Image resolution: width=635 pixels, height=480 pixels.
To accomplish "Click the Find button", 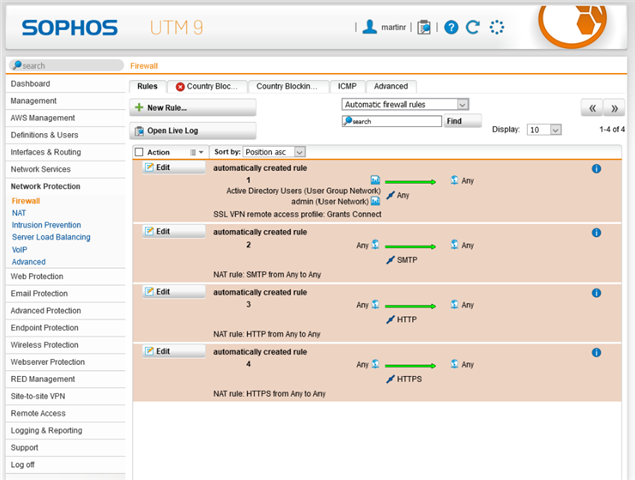I will 462,121.
